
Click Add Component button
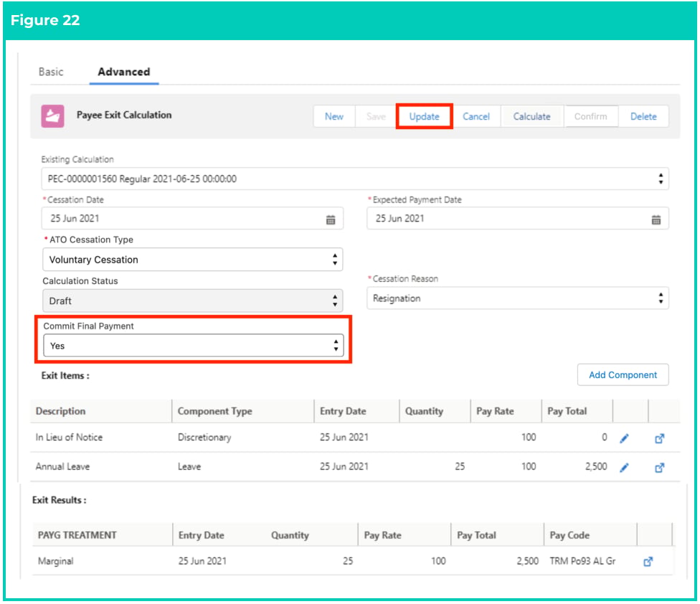(623, 375)
